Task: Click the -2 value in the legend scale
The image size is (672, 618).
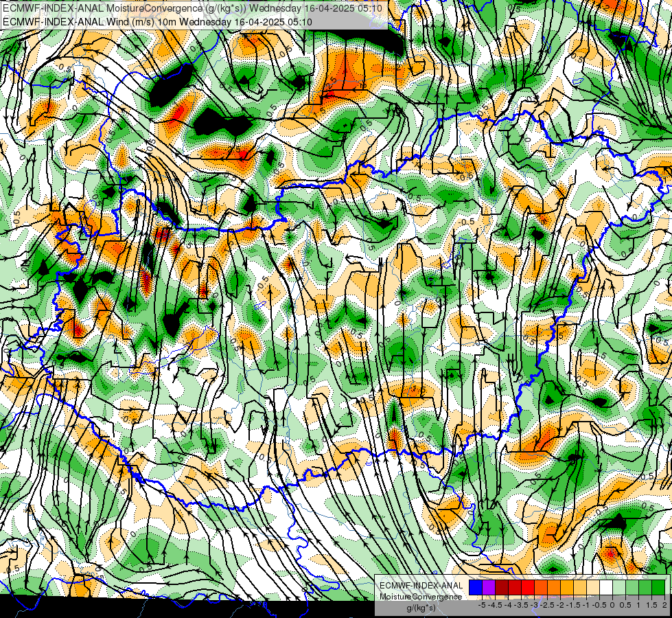Action: (x=560, y=605)
